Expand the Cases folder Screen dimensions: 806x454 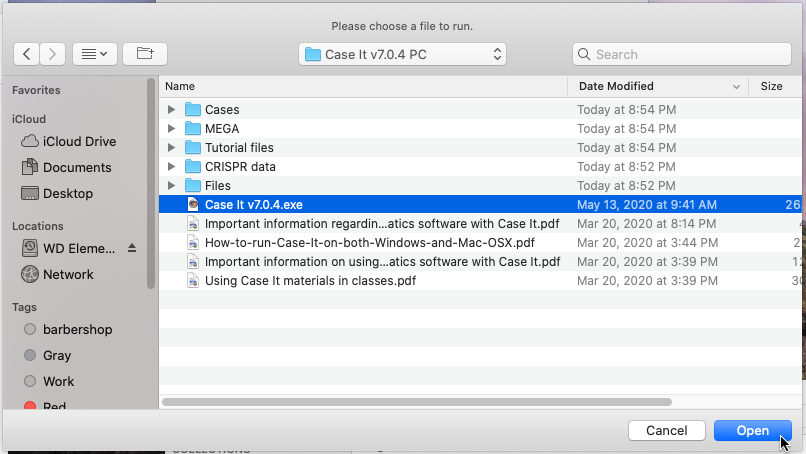[171, 110]
